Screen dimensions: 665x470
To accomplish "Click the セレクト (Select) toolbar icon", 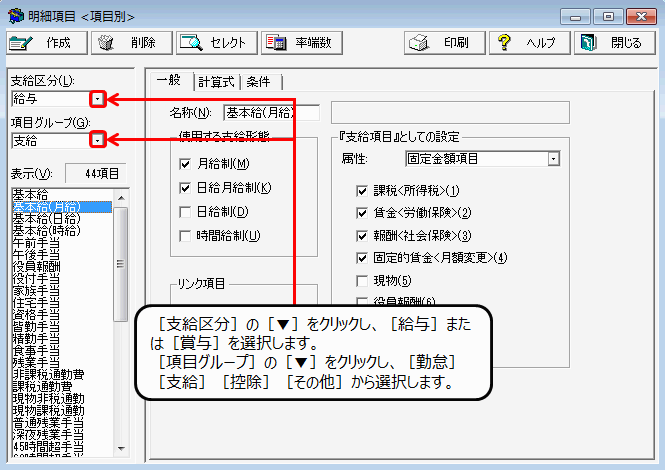I will pos(191,43).
